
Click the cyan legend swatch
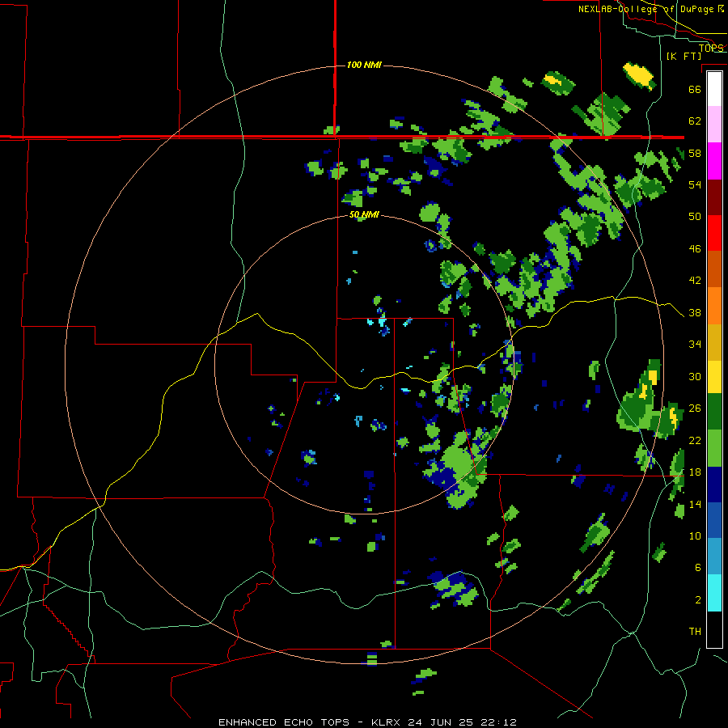tap(714, 593)
